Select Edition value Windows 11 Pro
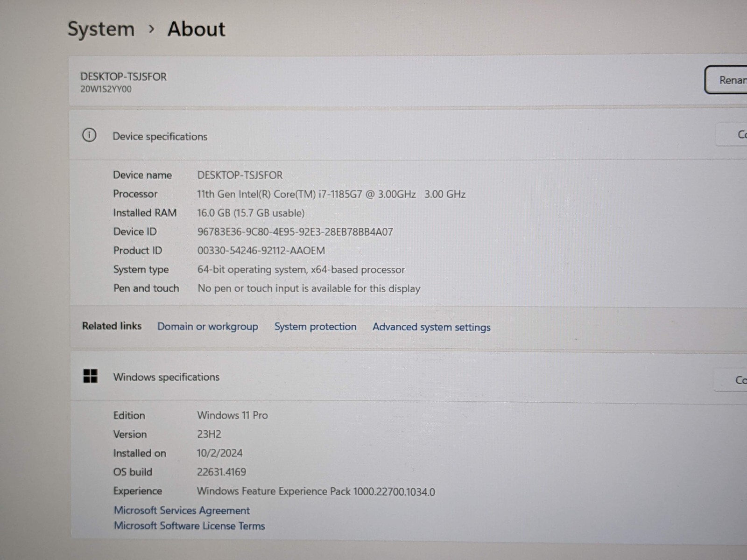The width and height of the screenshot is (747, 560). 233,415
